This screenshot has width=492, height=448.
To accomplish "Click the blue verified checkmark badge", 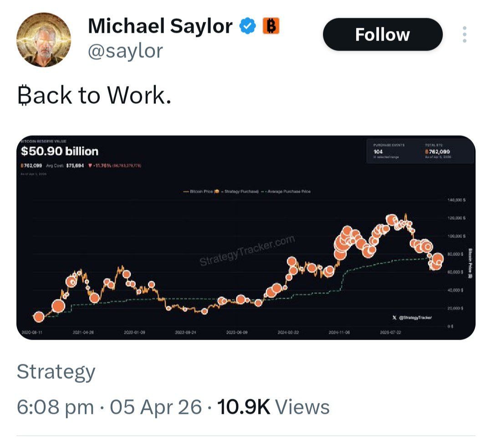I will tap(248, 26).
